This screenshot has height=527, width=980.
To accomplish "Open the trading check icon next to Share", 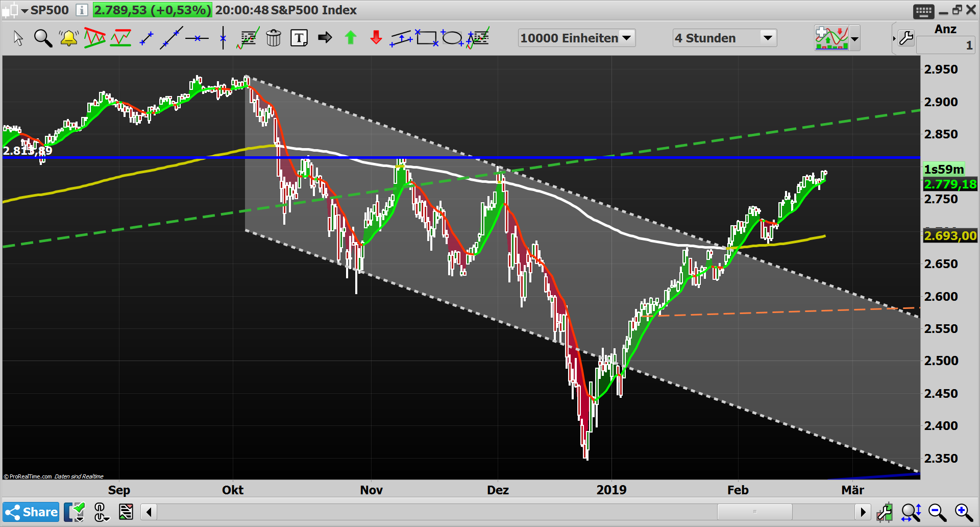I will [x=75, y=512].
